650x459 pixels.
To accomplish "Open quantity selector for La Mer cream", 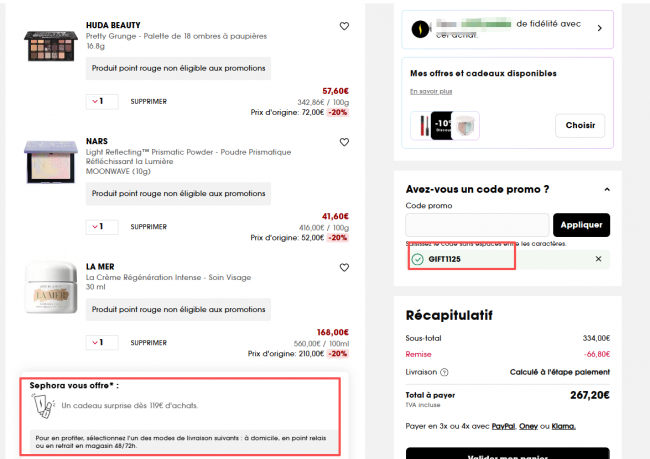I will pos(102,342).
